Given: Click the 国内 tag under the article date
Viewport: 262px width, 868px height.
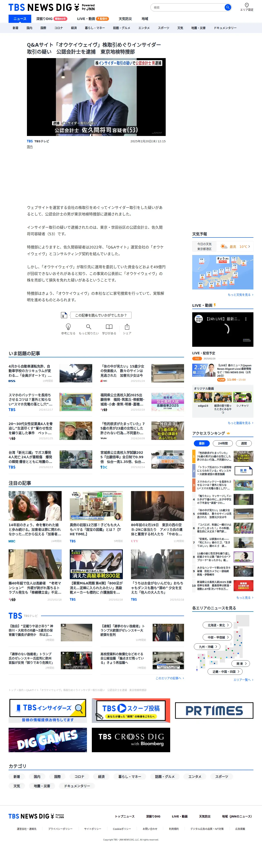Looking at the screenshot, I should pos(30,147).
